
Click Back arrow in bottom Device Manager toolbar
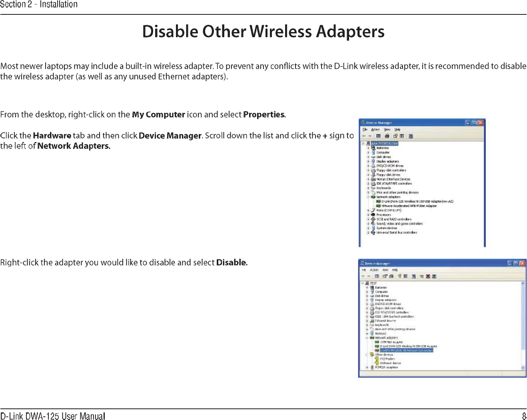tap(363, 276)
